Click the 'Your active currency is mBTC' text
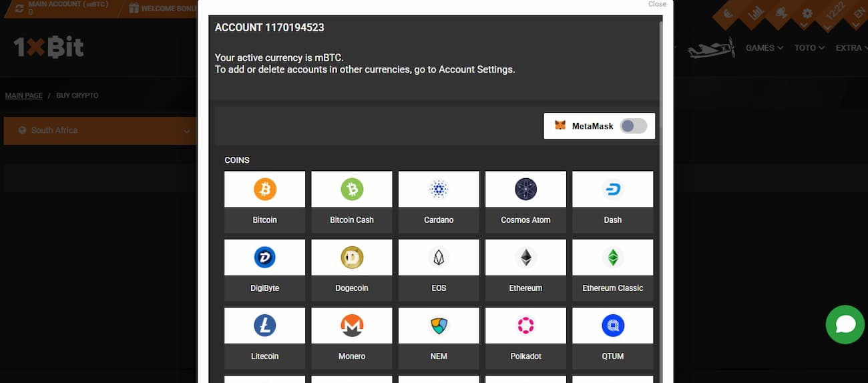Image resolution: width=868 pixels, height=383 pixels. [279, 57]
